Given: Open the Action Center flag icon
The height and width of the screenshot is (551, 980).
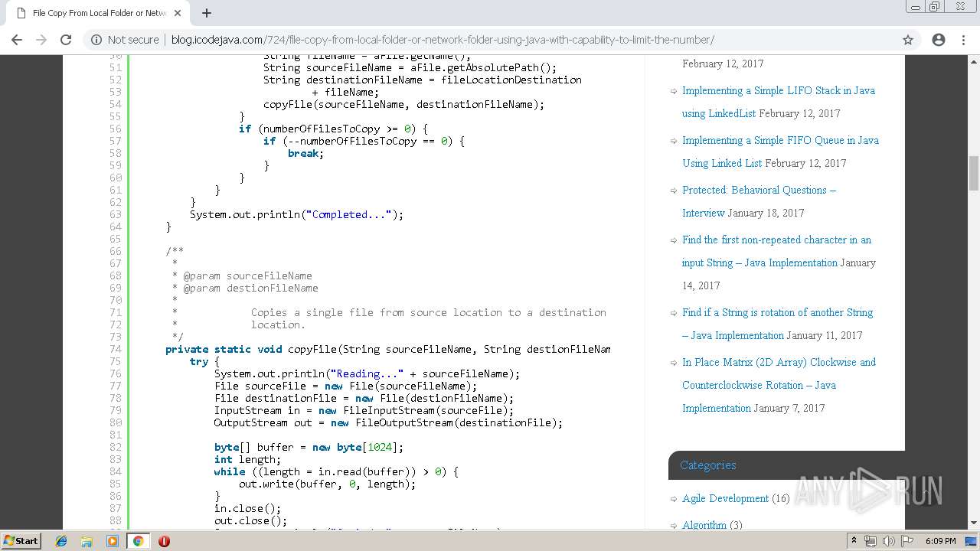Looking at the screenshot, I should [x=907, y=541].
